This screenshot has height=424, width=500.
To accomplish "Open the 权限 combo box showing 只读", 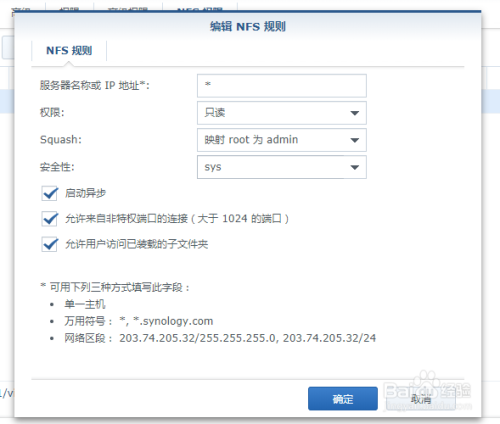I will [282, 113].
